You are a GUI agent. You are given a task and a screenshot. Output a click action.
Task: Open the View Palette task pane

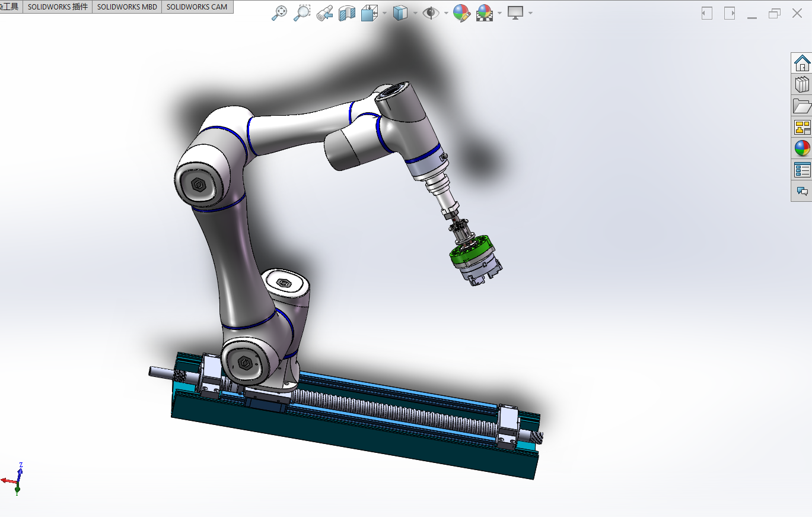802,127
